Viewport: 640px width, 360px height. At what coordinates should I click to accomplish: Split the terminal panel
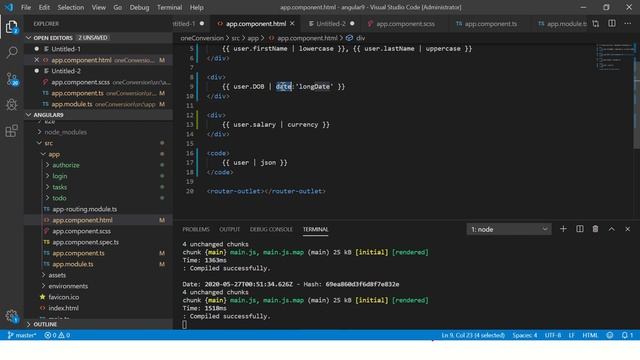580,229
